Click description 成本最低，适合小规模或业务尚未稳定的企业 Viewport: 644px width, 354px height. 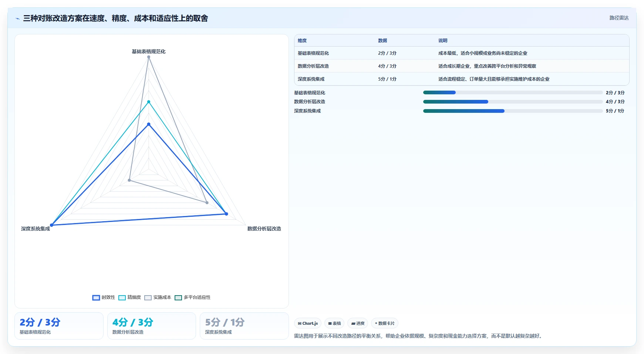483,53
